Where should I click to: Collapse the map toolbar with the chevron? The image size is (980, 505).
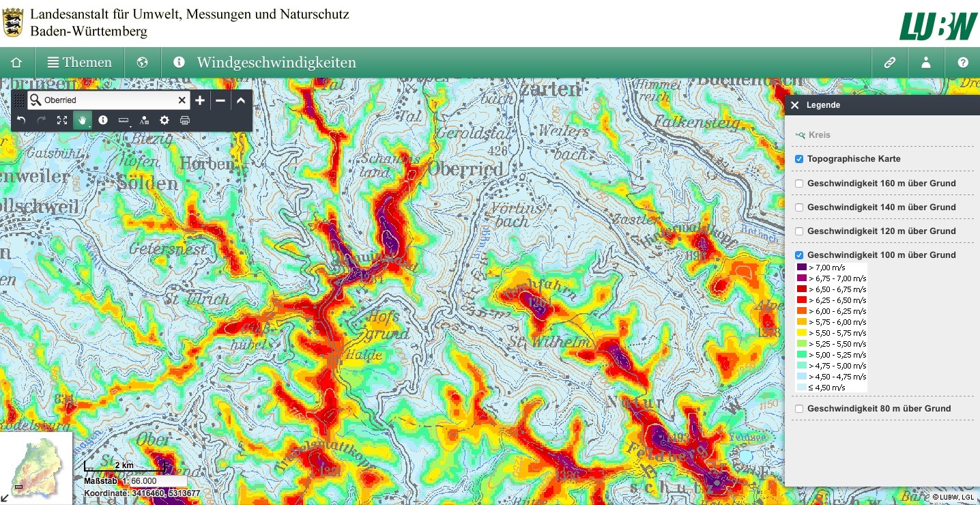point(241,100)
